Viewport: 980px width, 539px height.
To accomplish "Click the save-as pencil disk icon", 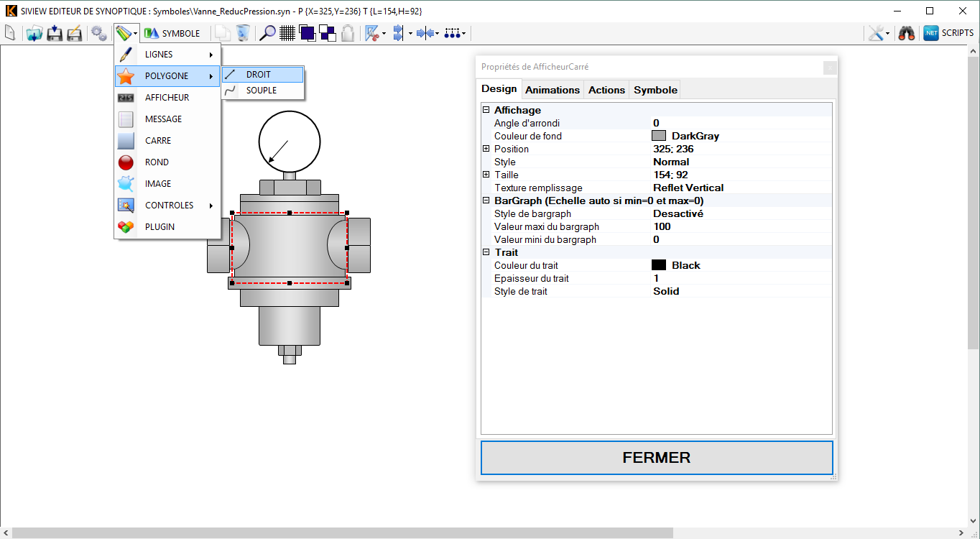I will click(74, 33).
